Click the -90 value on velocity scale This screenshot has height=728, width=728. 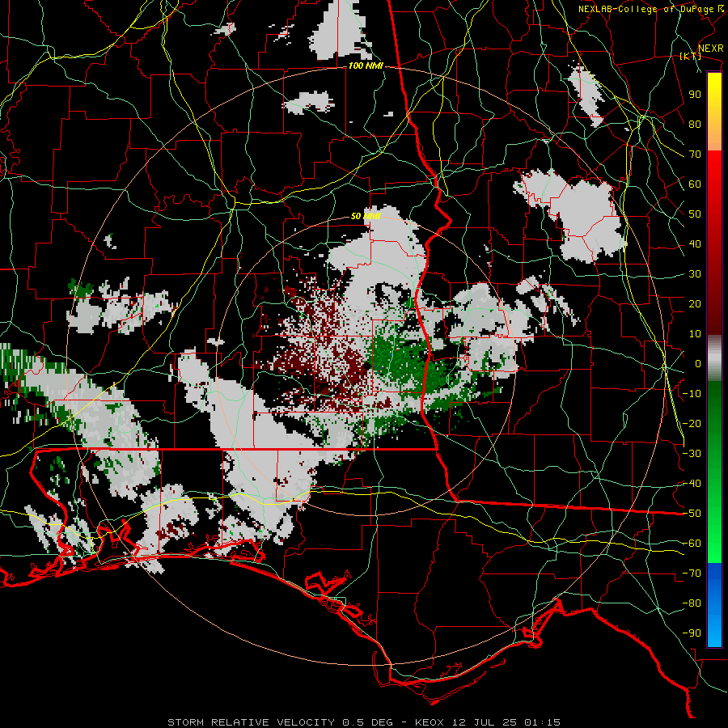pyautogui.click(x=692, y=633)
